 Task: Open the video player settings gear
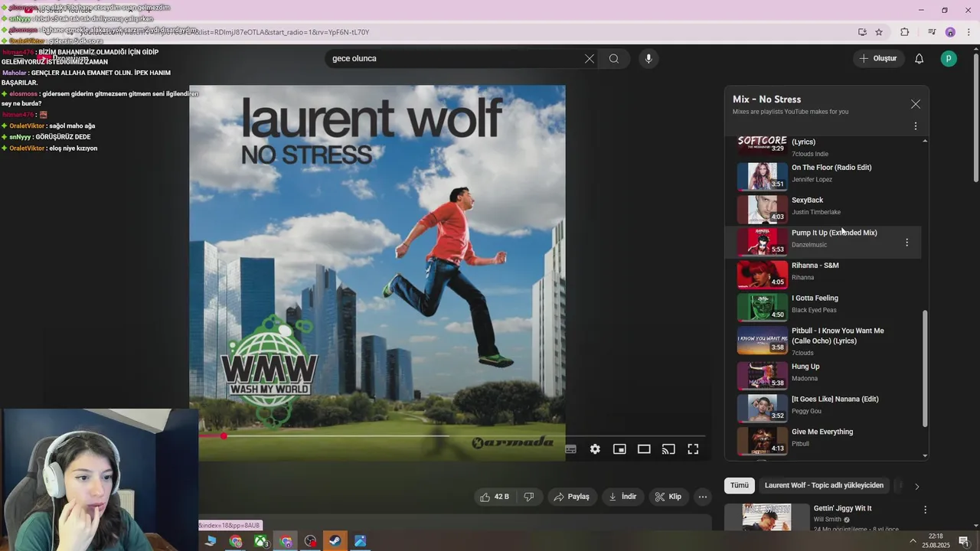pyautogui.click(x=595, y=449)
